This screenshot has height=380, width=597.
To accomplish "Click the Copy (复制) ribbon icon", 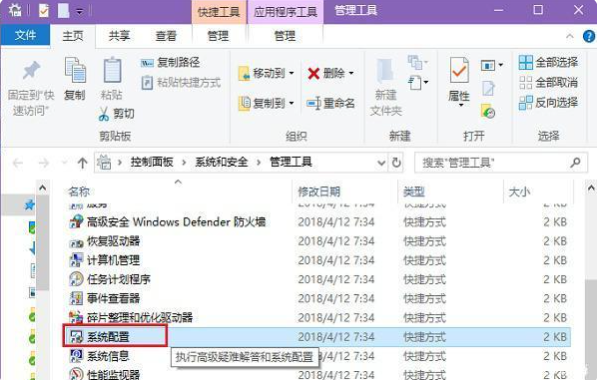I will point(75,71).
